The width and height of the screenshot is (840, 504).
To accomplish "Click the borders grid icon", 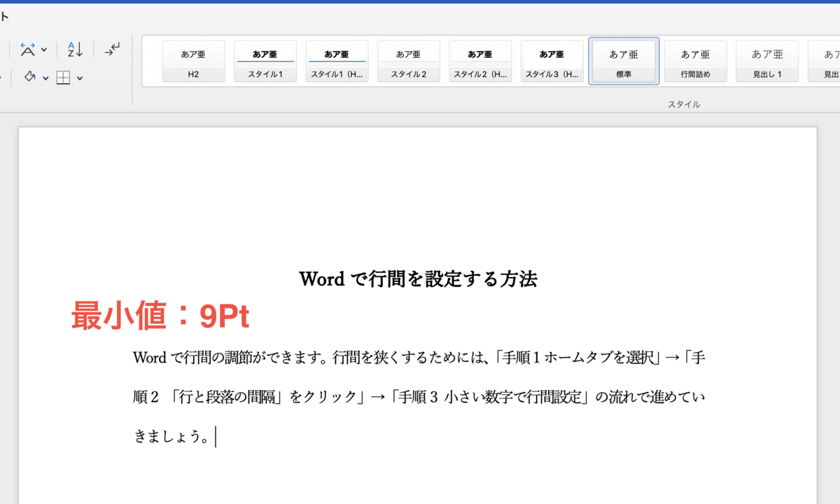I will point(63,77).
